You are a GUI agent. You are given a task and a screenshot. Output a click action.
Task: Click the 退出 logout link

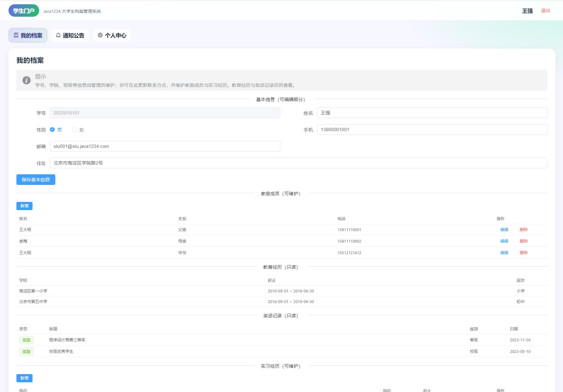coord(545,11)
